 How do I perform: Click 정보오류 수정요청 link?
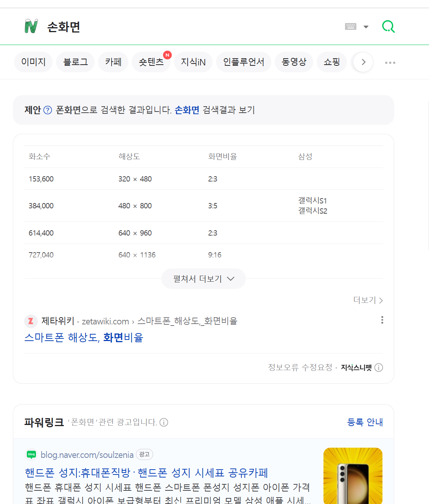300,368
